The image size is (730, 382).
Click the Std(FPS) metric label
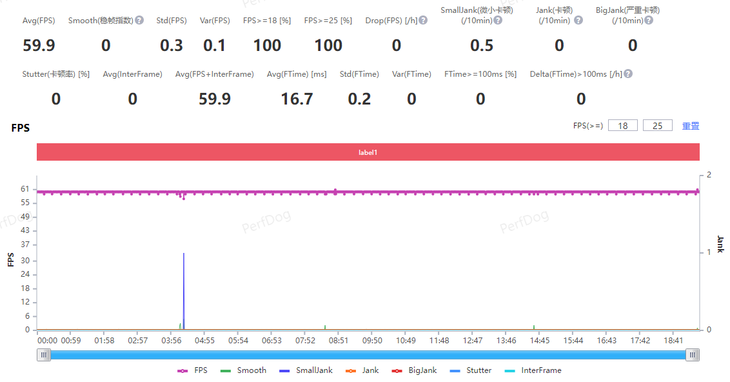[171, 20]
